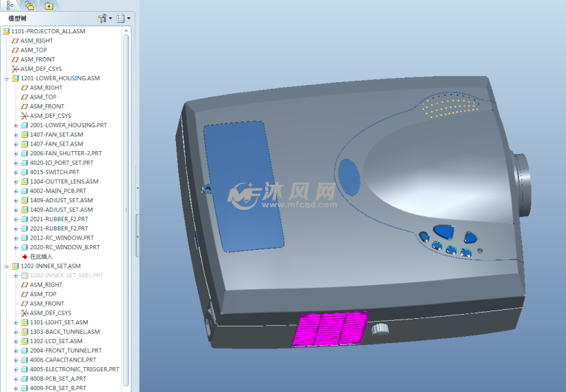
Task: Click the greyed 1202-INNER_SET_SKEL.PRT skeleton icon
Action: click(24, 275)
